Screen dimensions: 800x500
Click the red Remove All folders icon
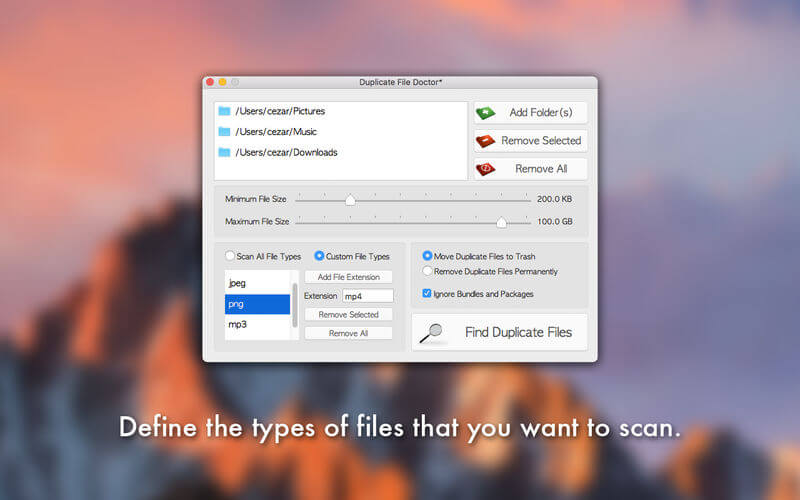click(485, 169)
